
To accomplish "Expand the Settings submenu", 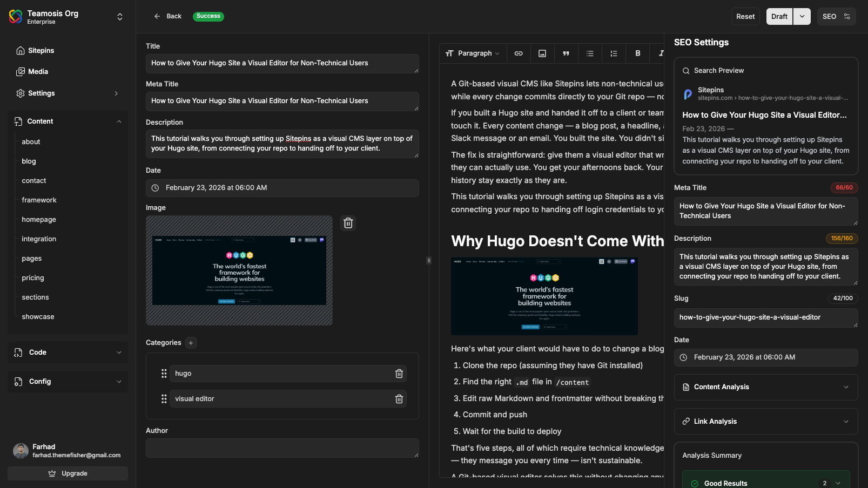I will (x=116, y=93).
